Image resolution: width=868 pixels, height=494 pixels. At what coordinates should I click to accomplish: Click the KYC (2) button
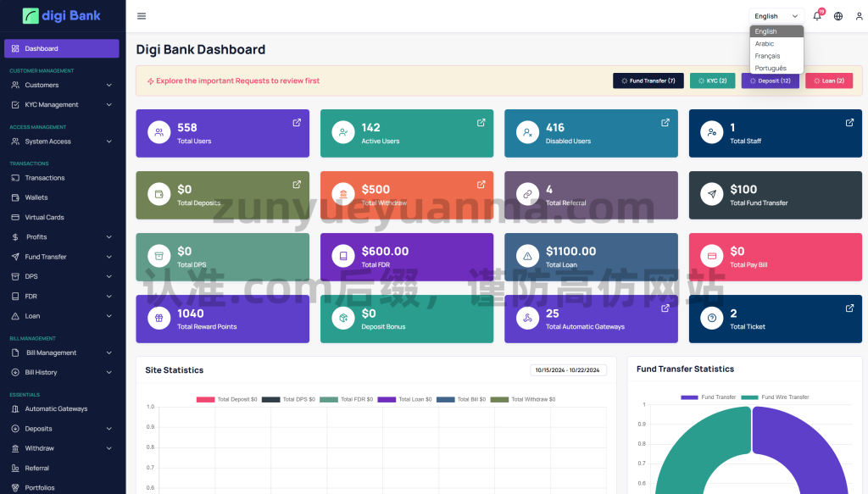click(x=712, y=80)
